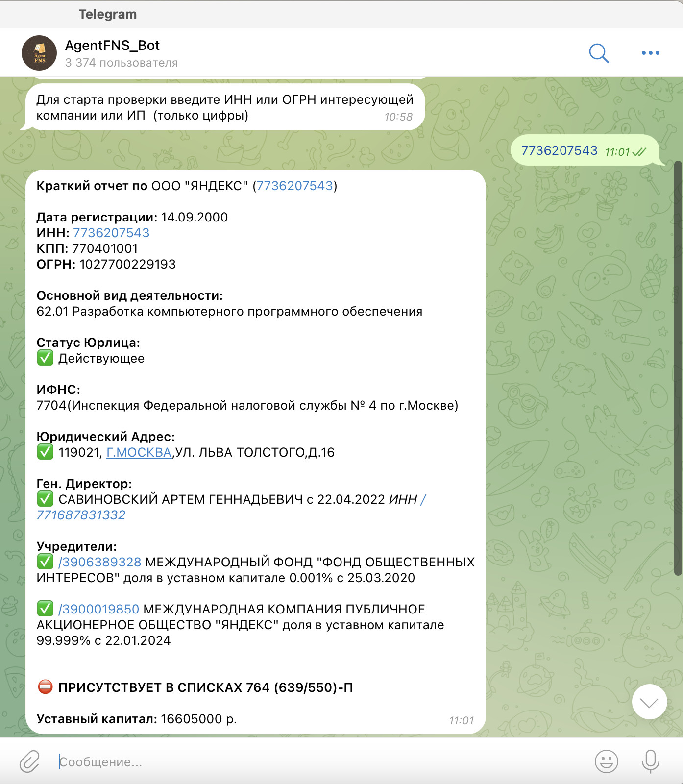Click green checkmark next to Действующее

click(x=45, y=358)
